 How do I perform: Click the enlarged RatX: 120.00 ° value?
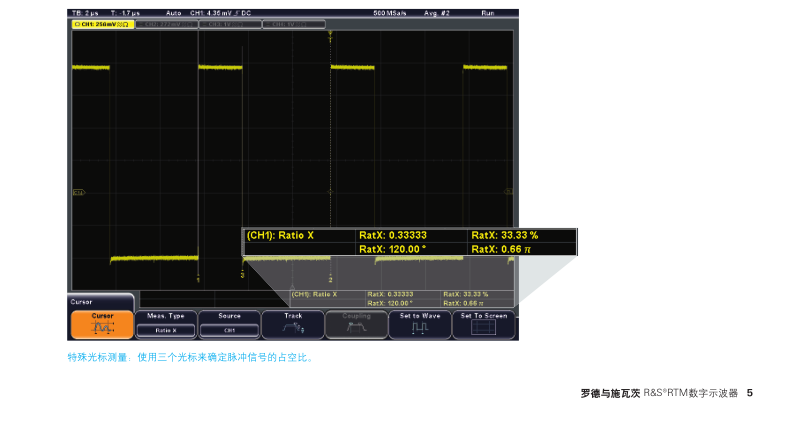tap(392, 249)
